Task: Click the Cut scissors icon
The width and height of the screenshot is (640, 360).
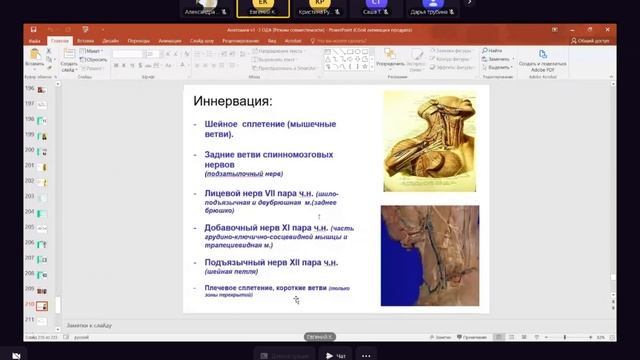Action: point(49,51)
